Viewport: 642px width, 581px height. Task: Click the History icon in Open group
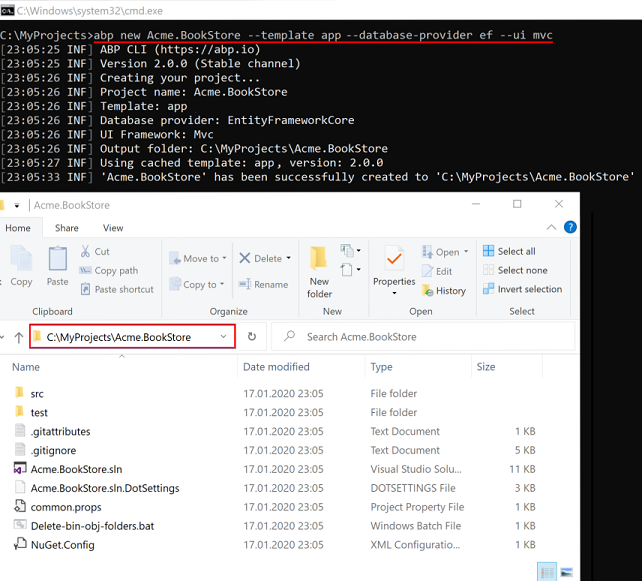click(427, 291)
